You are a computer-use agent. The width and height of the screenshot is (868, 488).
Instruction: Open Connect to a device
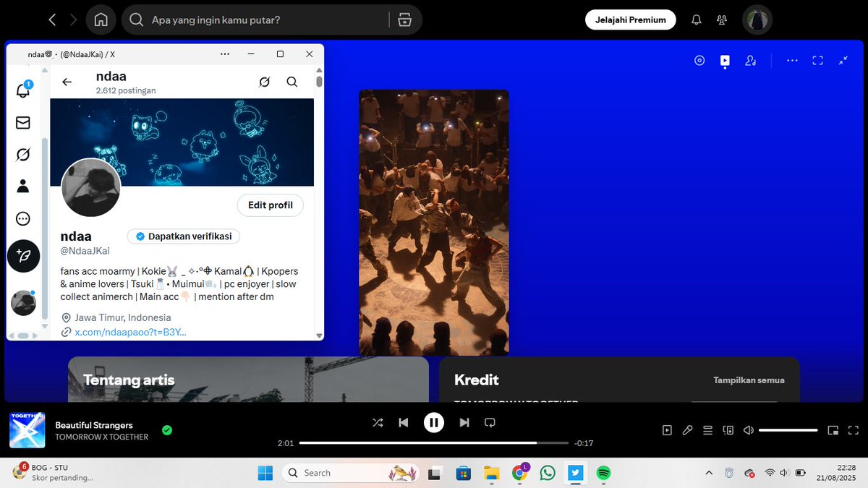(x=728, y=430)
